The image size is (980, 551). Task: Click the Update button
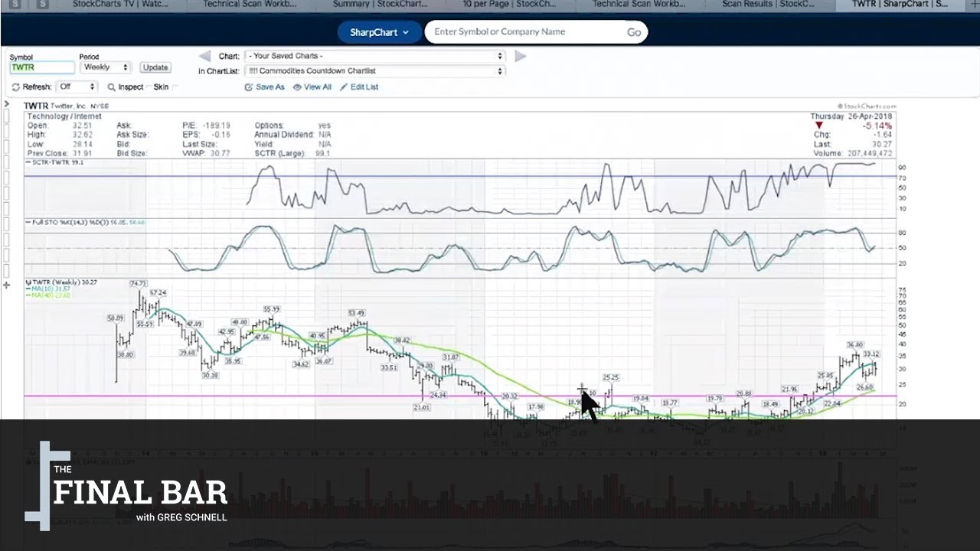155,67
